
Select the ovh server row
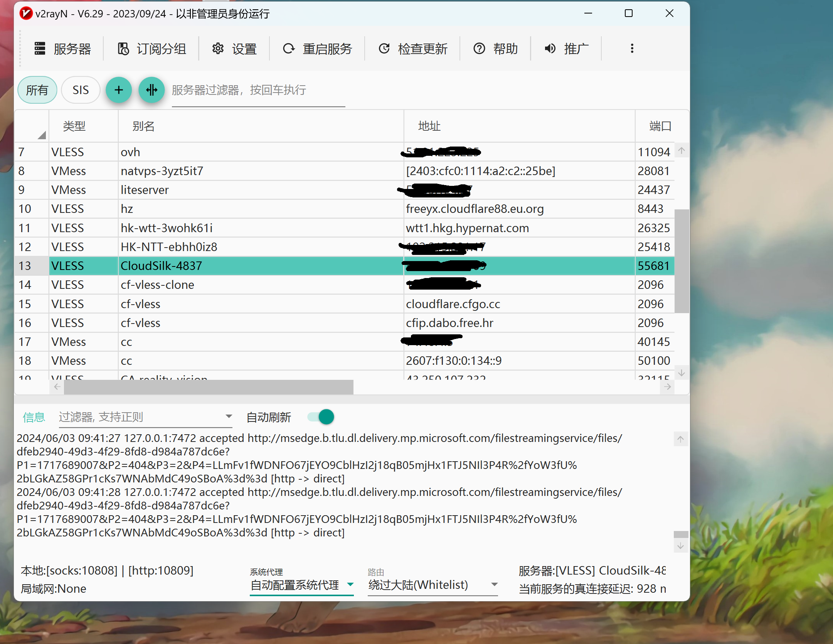tap(344, 152)
